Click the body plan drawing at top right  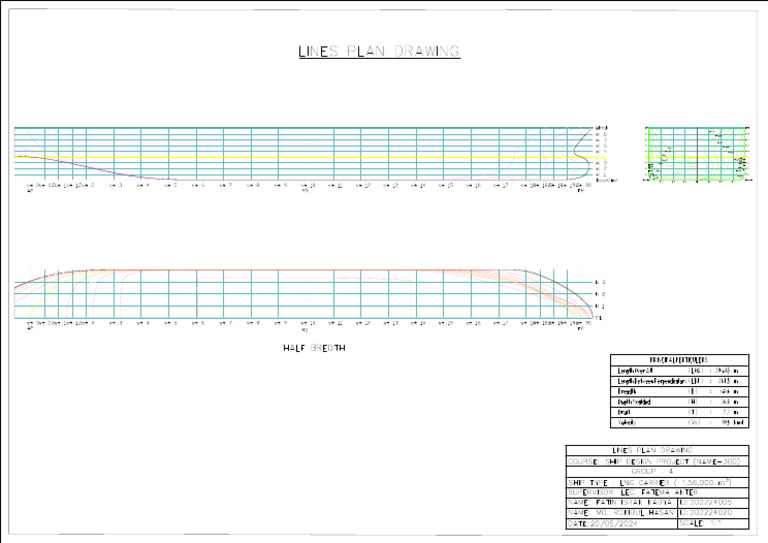pyautogui.click(x=696, y=154)
